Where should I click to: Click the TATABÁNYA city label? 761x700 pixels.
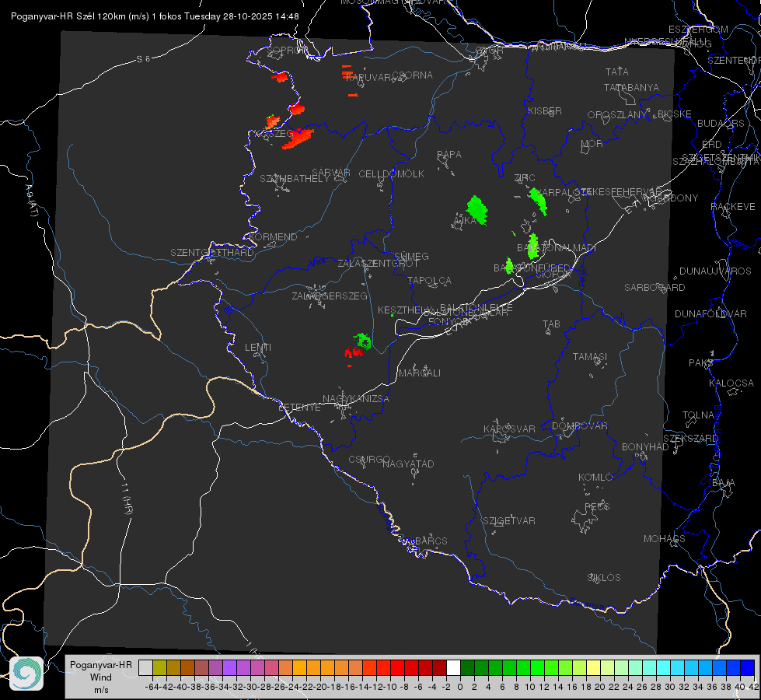tap(631, 87)
